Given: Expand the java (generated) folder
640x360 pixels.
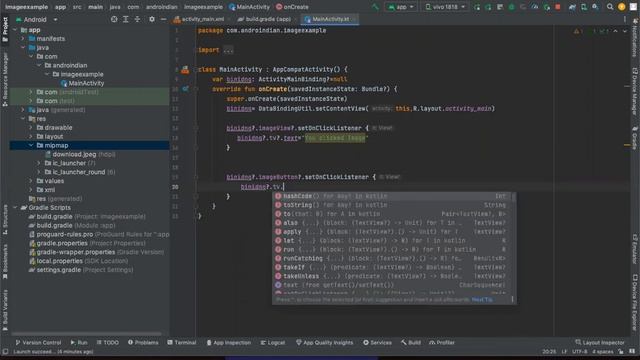Looking at the screenshot, I should (x=23, y=110).
